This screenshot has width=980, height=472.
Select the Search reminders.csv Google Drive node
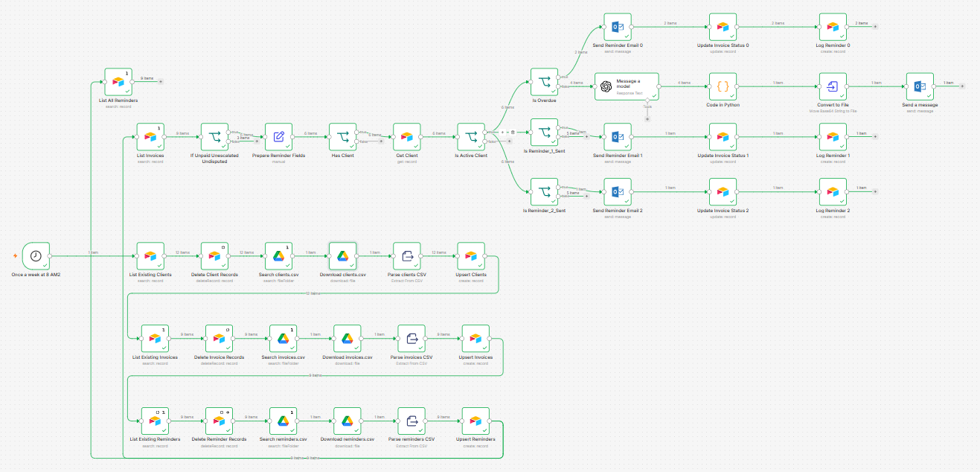(284, 421)
